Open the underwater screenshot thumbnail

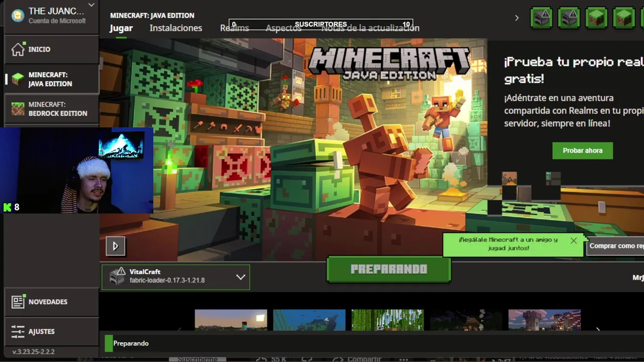point(309,320)
